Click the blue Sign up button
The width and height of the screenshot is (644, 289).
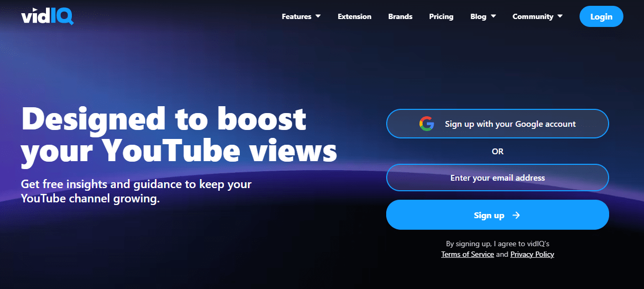498,215
